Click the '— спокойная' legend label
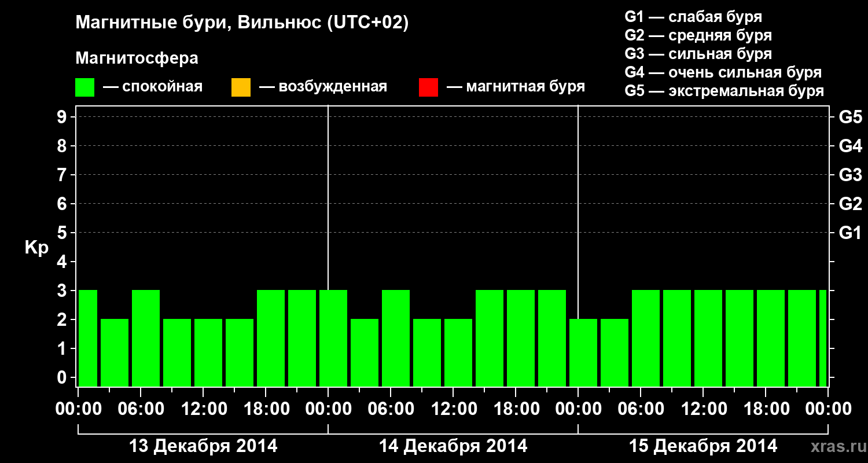The width and height of the screenshot is (868, 463). point(153,87)
